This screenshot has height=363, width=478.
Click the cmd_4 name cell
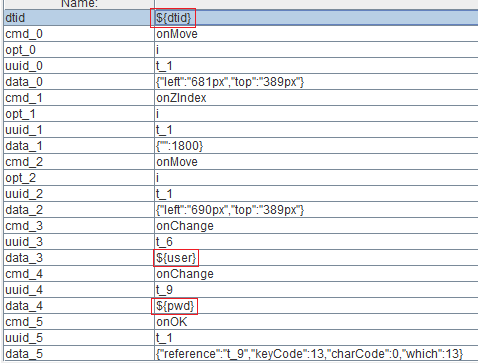coord(79,274)
